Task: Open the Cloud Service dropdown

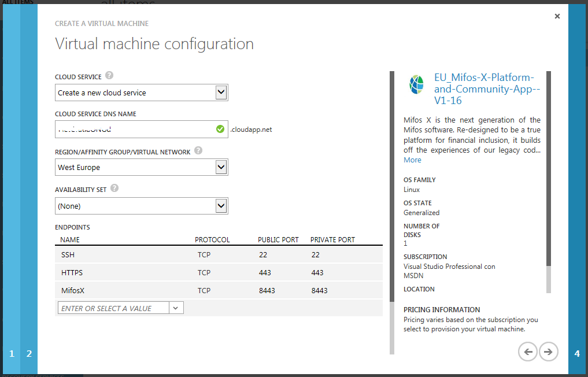Action: [x=220, y=93]
